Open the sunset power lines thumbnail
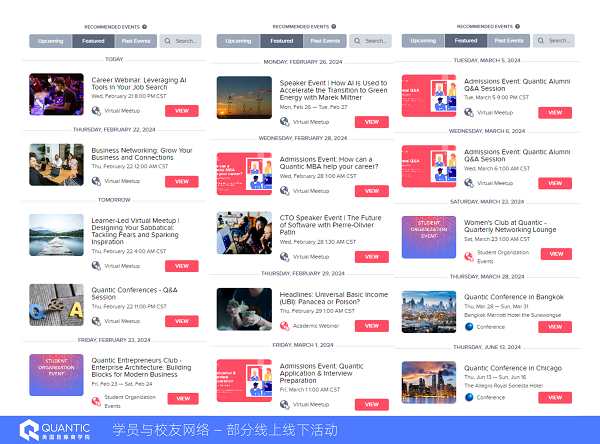600x444 pixels. click(244, 98)
